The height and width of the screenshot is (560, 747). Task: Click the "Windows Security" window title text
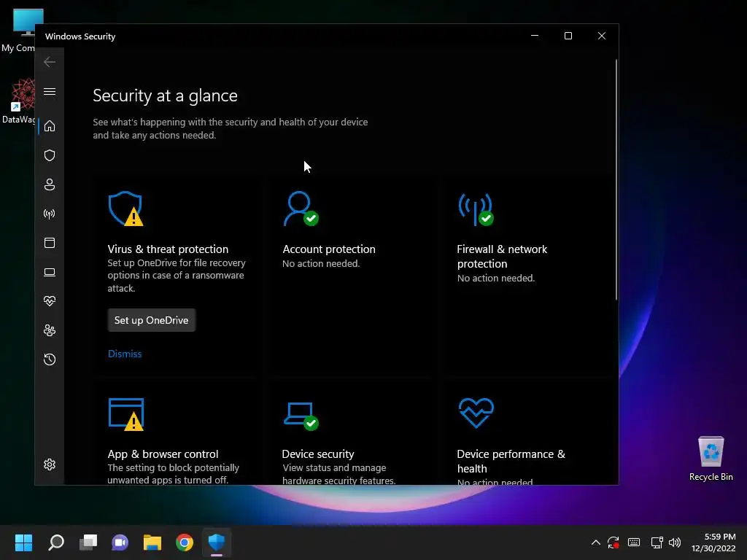[x=80, y=36]
